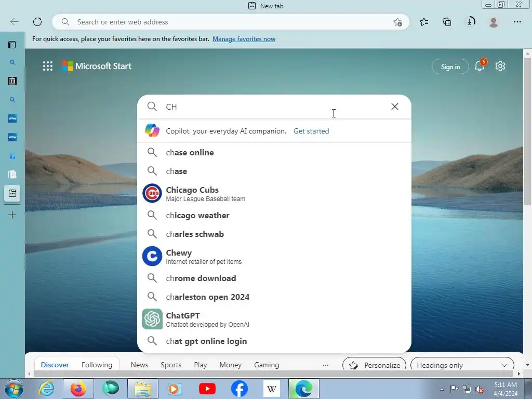
Task: Click the Personalize button
Action: click(375, 365)
